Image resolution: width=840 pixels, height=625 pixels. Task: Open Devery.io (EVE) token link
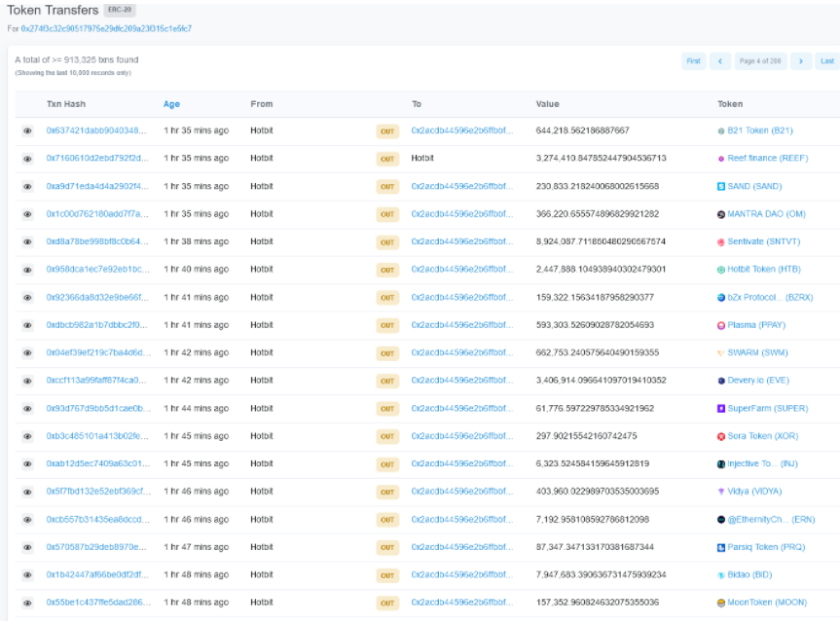point(758,380)
